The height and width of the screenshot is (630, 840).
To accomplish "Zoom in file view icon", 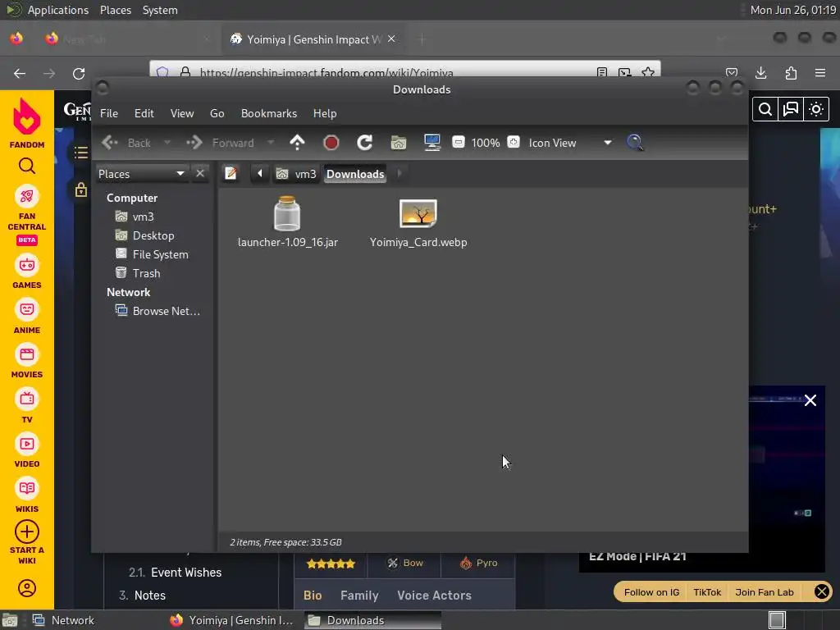I will pos(514,143).
